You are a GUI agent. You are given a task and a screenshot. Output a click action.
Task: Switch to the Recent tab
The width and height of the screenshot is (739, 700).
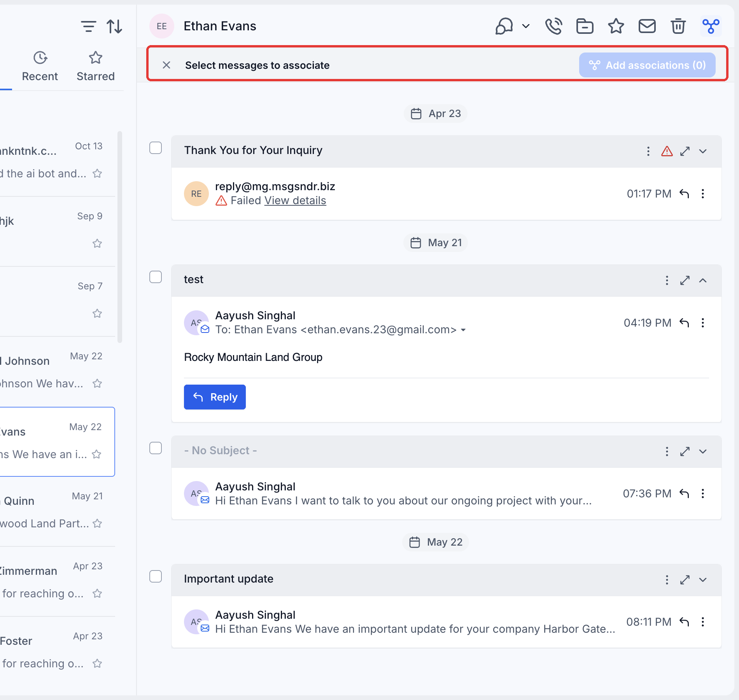pyautogui.click(x=40, y=66)
